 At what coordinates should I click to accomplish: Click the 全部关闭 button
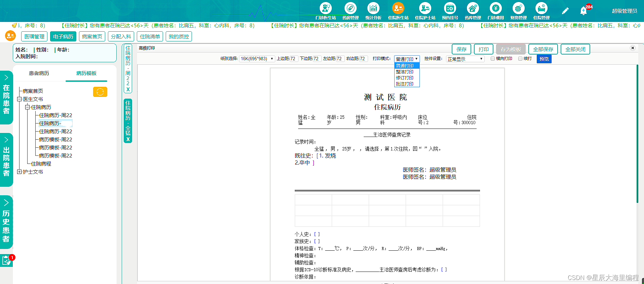(x=575, y=49)
